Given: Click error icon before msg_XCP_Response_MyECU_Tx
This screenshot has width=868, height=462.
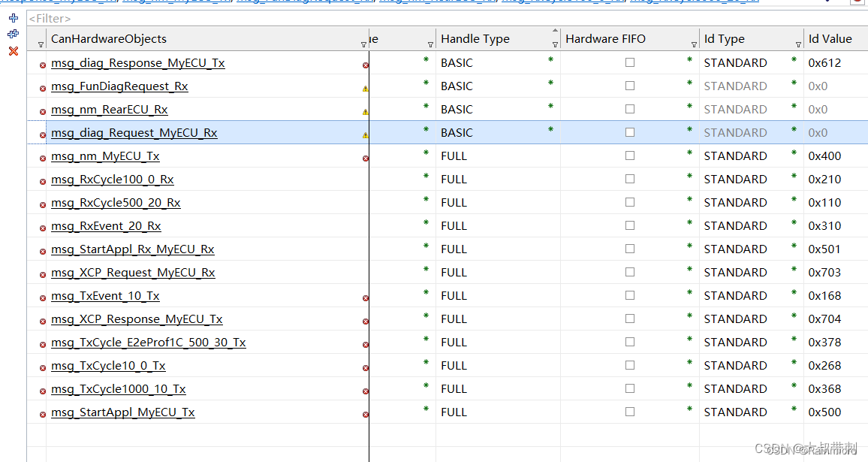Looking at the screenshot, I should (43, 322).
